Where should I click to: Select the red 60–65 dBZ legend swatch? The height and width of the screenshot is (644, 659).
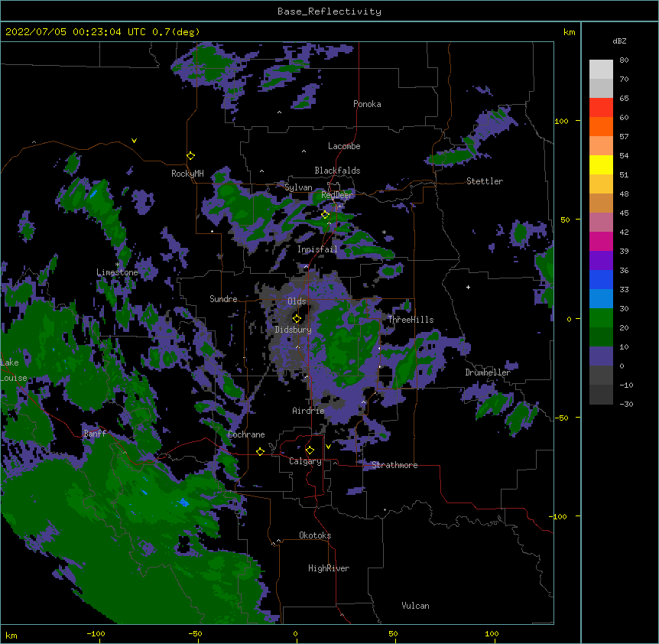tap(601, 107)
